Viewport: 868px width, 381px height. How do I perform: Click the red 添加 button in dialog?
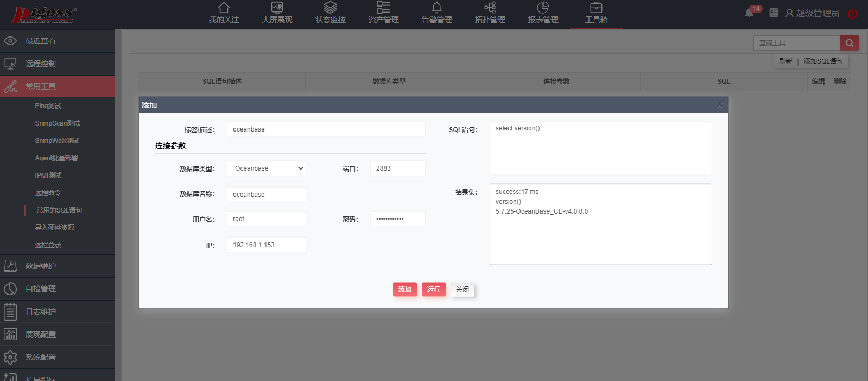[405, 289]
